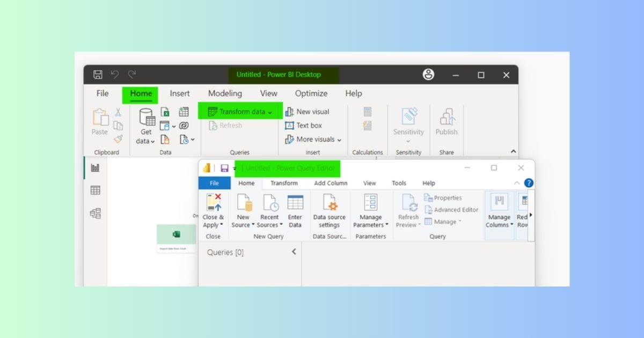The width and height of the screenshot is (644, 338).
Task: Click the New visual button
Action: tap(307, 112)
